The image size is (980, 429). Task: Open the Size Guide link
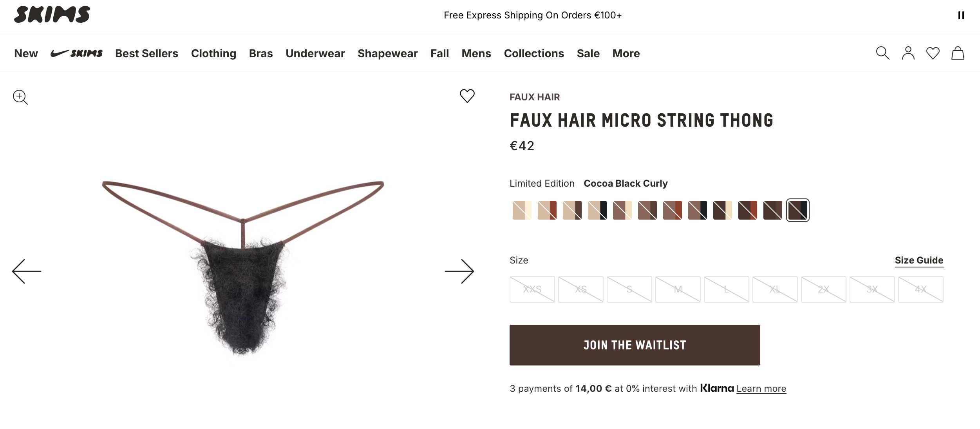click(919, 260)
